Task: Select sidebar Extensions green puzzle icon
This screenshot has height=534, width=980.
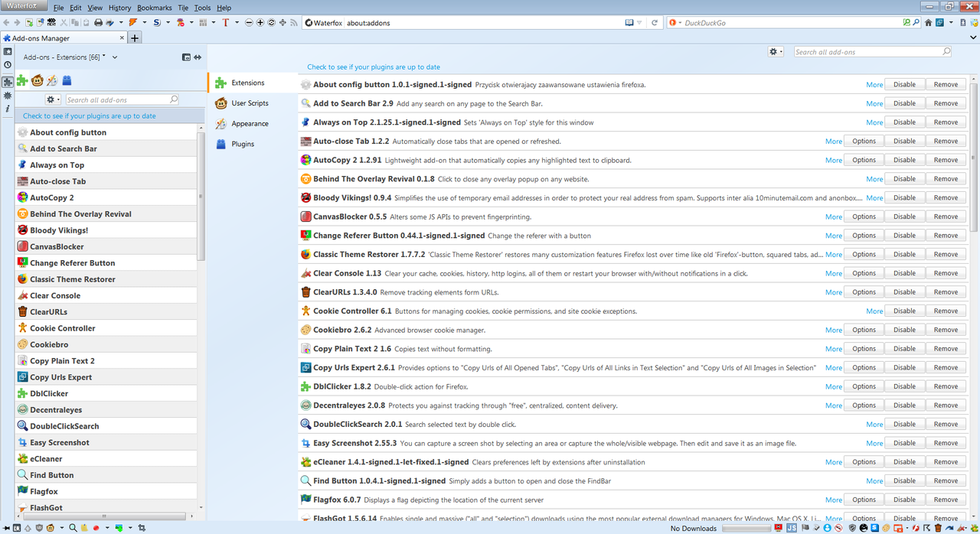Action: pyautogui.click(x=22, y=80)
